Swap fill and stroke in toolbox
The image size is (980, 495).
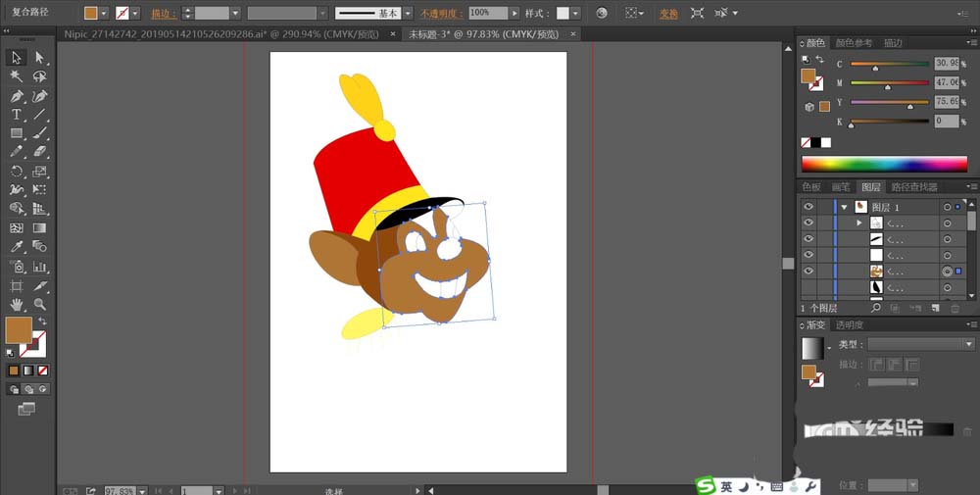coord(42,321)
